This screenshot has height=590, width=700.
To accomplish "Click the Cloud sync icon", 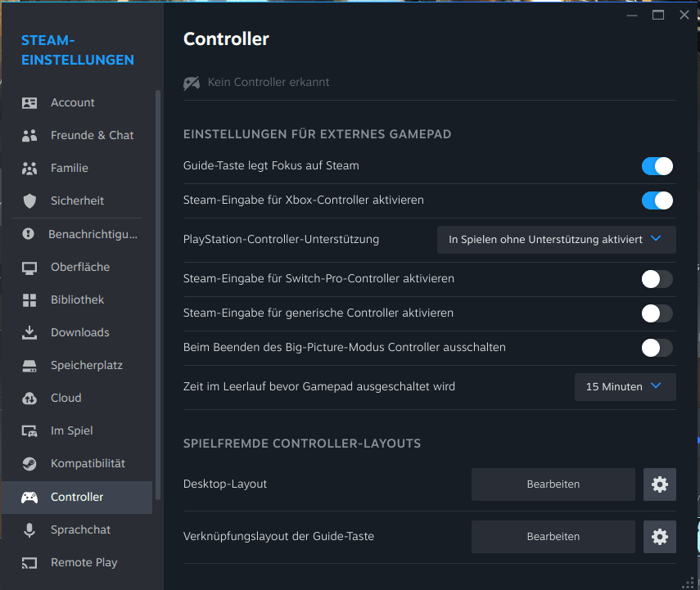I will pos(29,398).
